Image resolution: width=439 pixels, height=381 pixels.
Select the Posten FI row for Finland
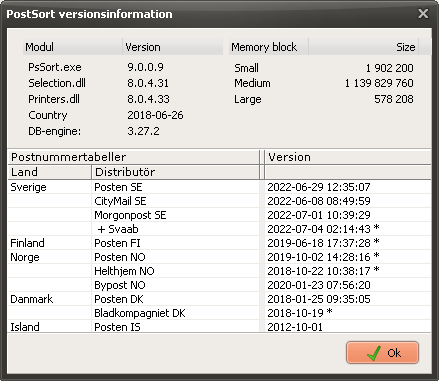point(219,243)
